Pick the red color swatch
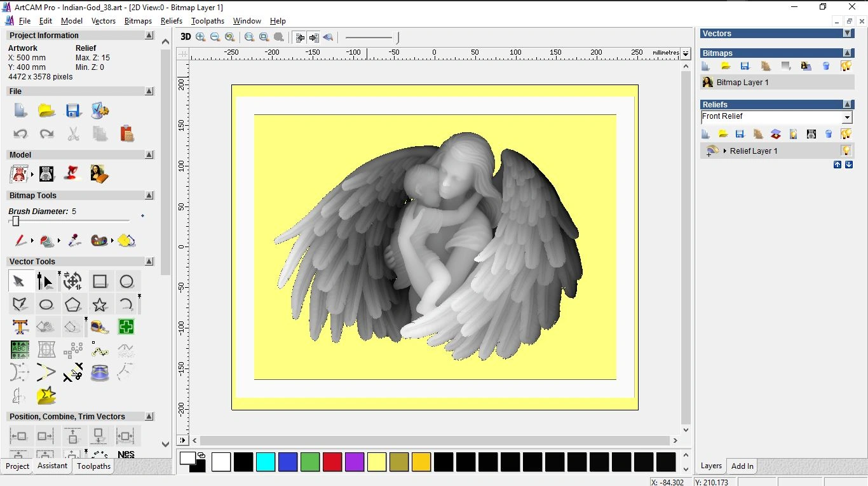Image resolution: width=868 pixels, height=486 pixels. [x=332, y=462]
